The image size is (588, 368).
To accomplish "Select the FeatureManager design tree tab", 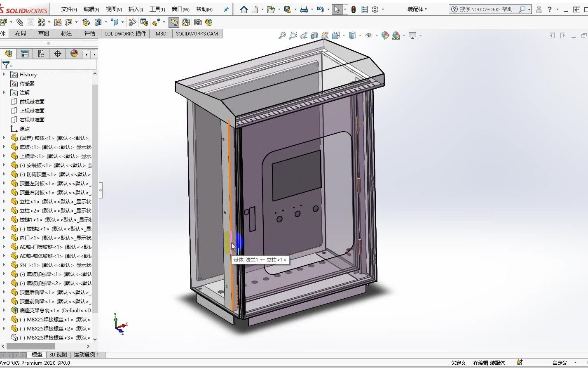I will [8, 54].
